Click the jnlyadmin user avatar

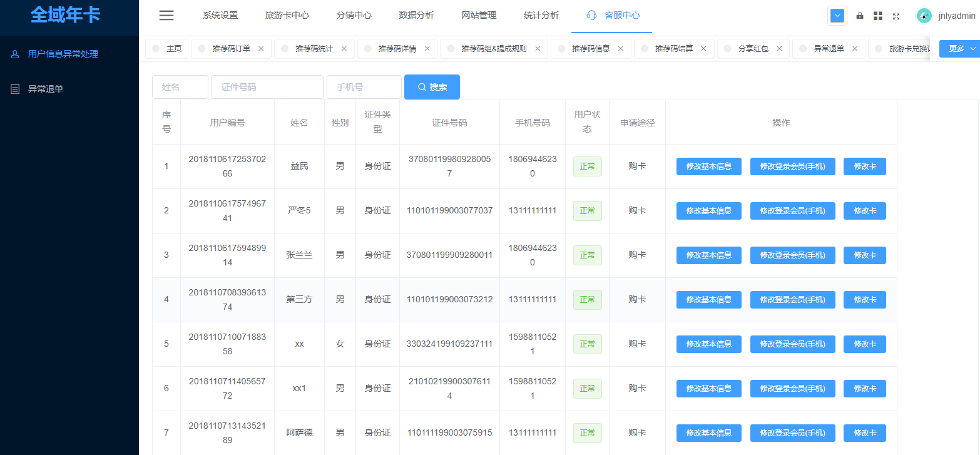[924, 16]
